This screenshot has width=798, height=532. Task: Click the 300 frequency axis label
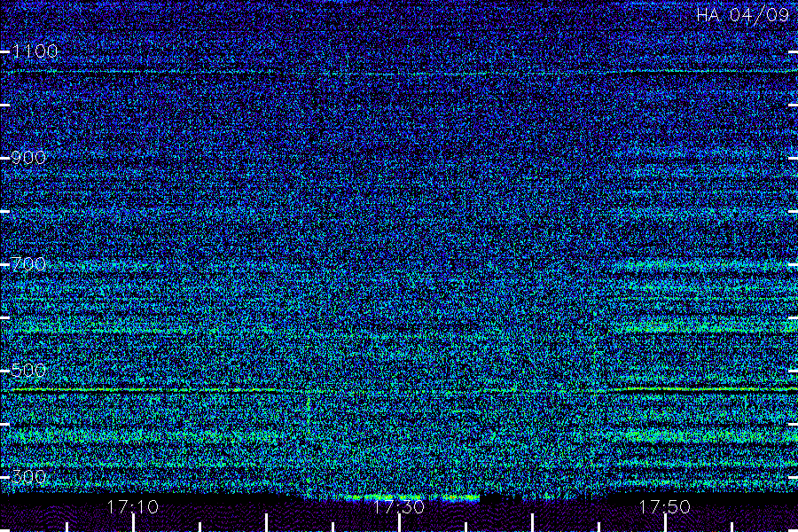coord(28,476)
